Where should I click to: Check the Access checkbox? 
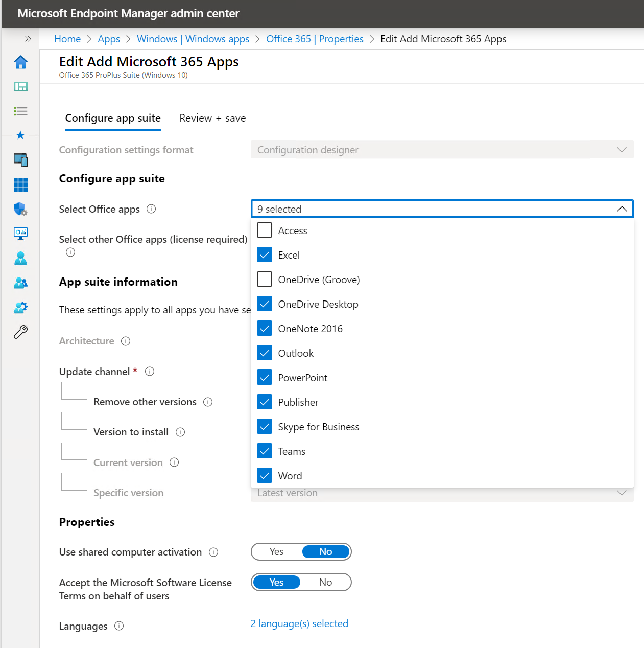[265, 230]
